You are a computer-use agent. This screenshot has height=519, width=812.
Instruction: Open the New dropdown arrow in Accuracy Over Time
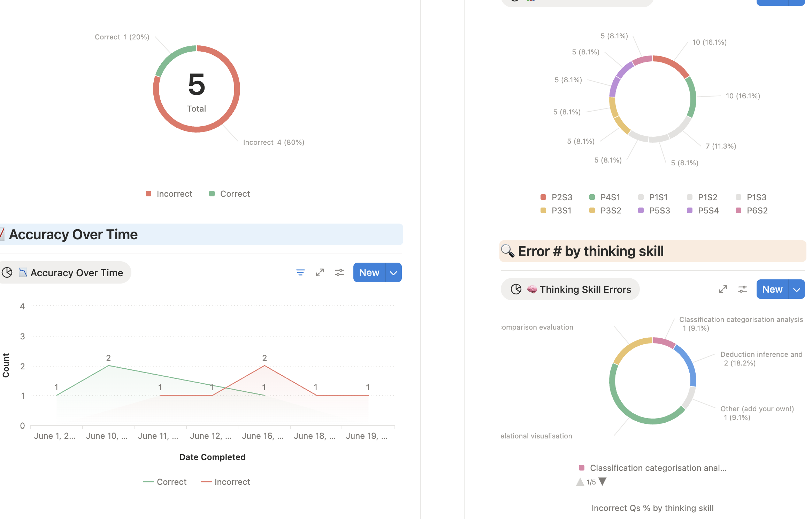(393, 272)
